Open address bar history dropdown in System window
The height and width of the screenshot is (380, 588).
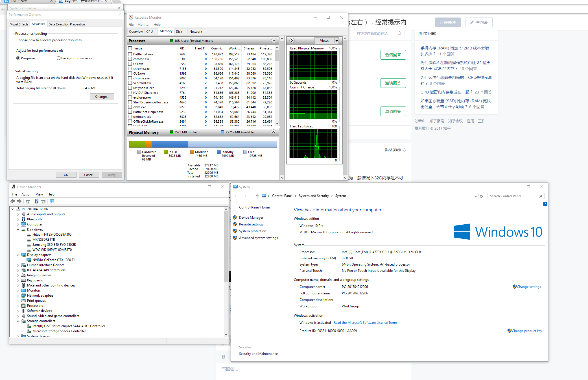[476, 196]
